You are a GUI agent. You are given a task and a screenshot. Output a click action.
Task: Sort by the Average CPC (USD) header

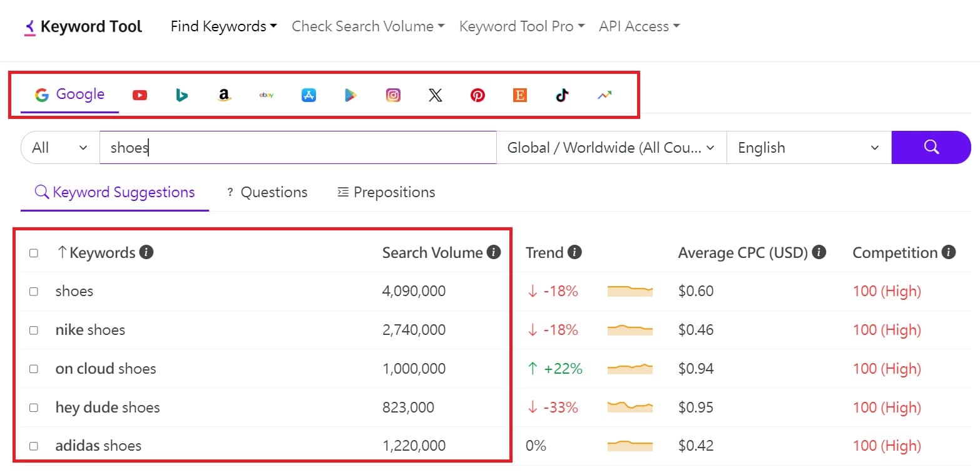coord(743,253)
